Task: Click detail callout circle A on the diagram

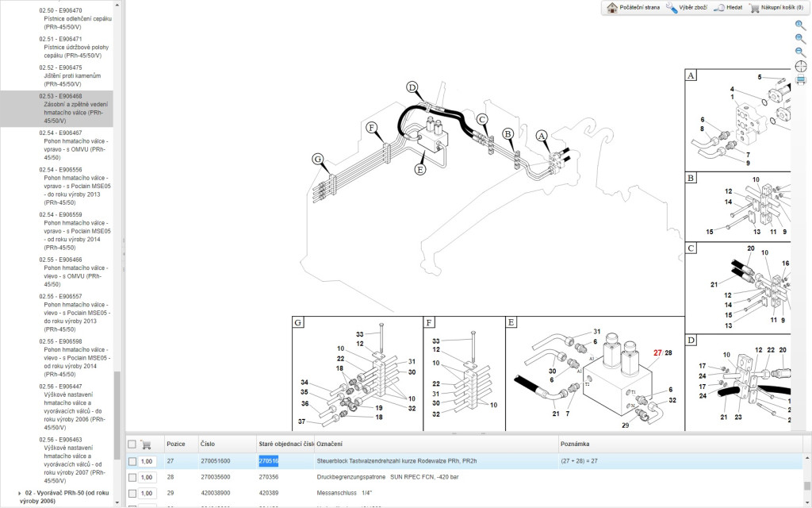Action: (542, 137)
